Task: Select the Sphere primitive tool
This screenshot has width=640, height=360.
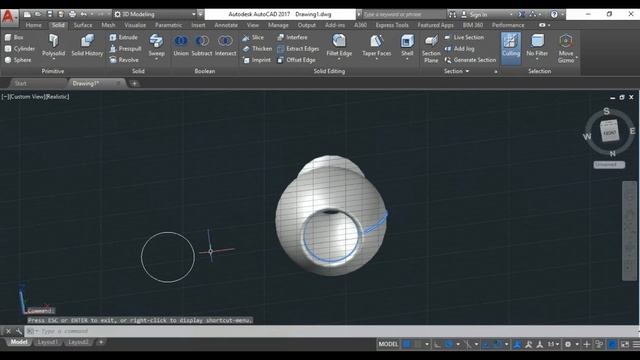Action: coord(18,60)
